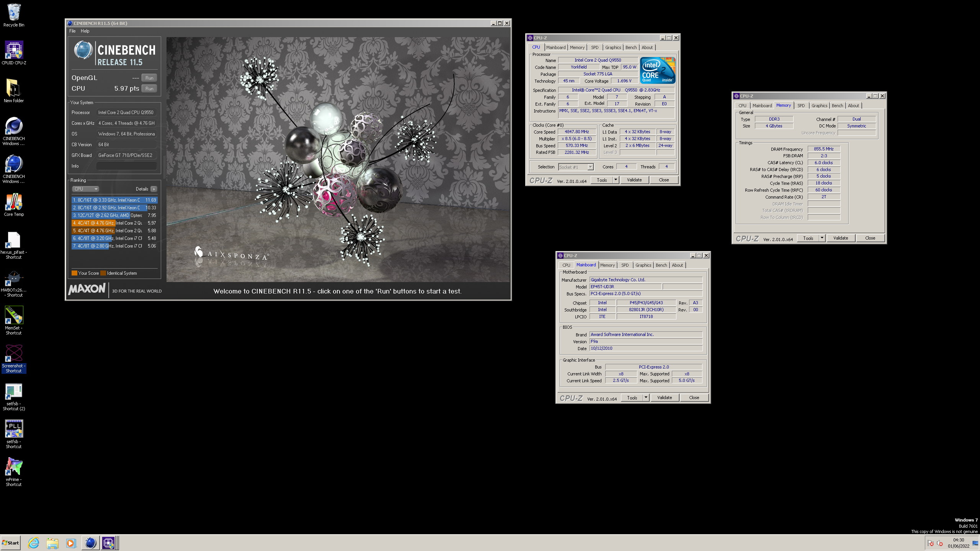This screenshot has width=980, height=551.
Task: Open the File menu in Cinebench
Action: pyautogui.click(x=72, y=31)
